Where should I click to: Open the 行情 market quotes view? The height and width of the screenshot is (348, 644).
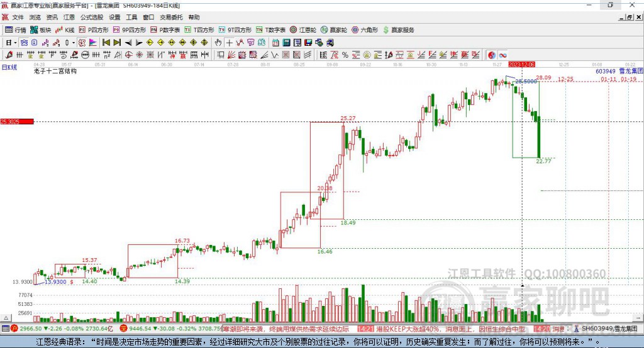coord(15,30)
